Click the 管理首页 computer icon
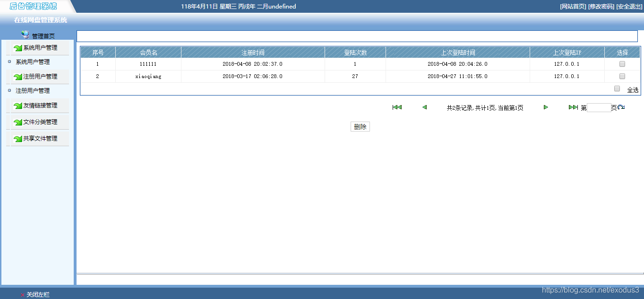Viewport: 644px width, 299px height. pos(25,35)
